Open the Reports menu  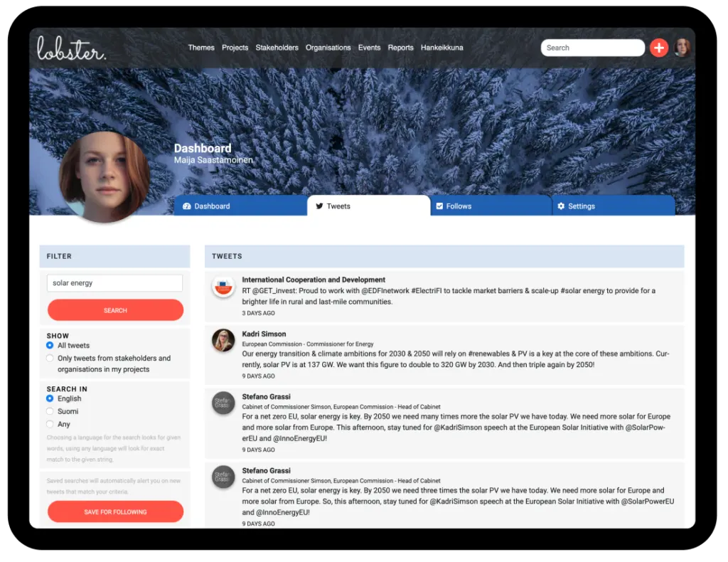click(401, 48)
